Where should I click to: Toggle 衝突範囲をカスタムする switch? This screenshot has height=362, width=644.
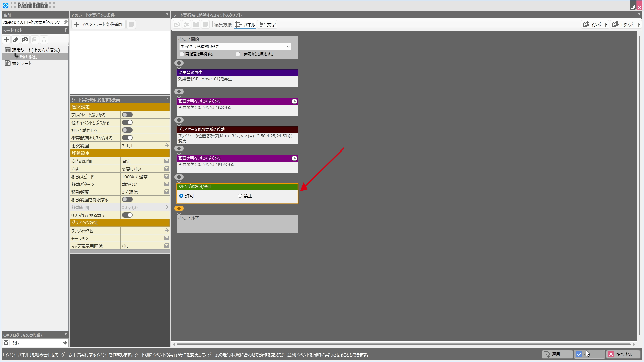pyautogui.click(x=127, y=138)
